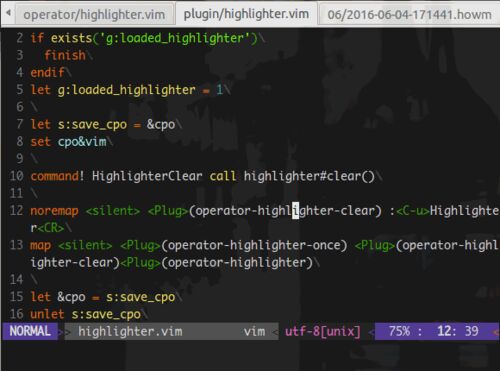Image resolution: width=500 pixels, height=371 pixels.
Task: Select the plugin/highlighter.vim tab
Action: coord(246,14)
